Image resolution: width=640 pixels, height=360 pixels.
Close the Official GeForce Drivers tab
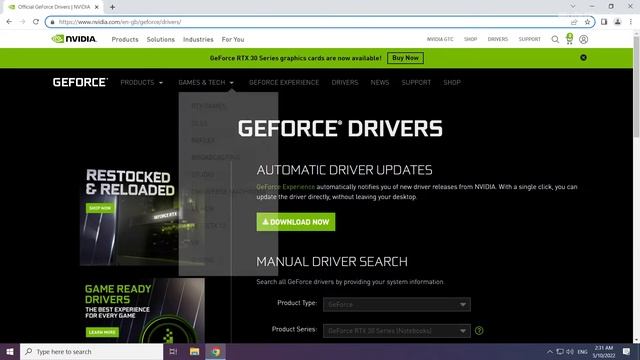tap(97, 7)
